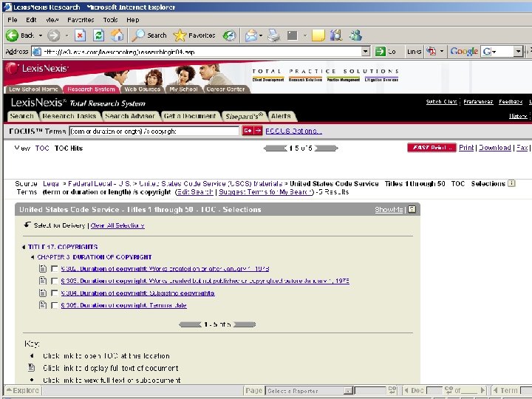Open FOCUS Options link
This screenshot has width=532, height=399.
coord(293,131)
